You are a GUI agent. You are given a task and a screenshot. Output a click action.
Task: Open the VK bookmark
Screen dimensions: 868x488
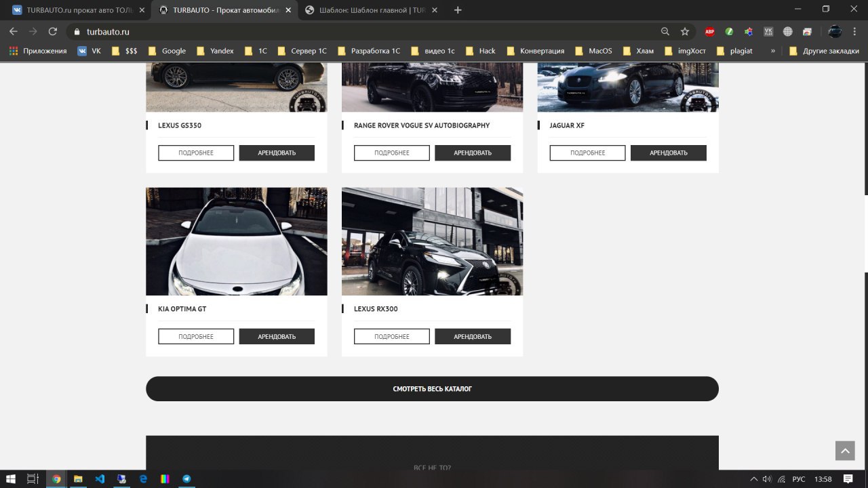[89, 51]
